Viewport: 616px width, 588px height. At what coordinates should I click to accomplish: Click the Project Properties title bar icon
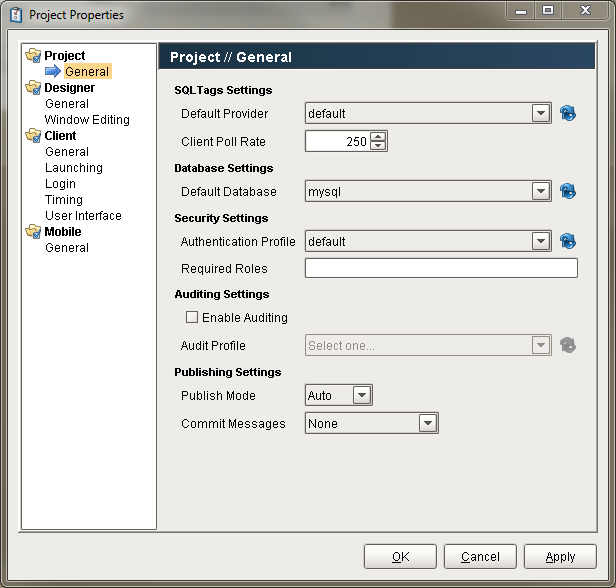point(16,15)
